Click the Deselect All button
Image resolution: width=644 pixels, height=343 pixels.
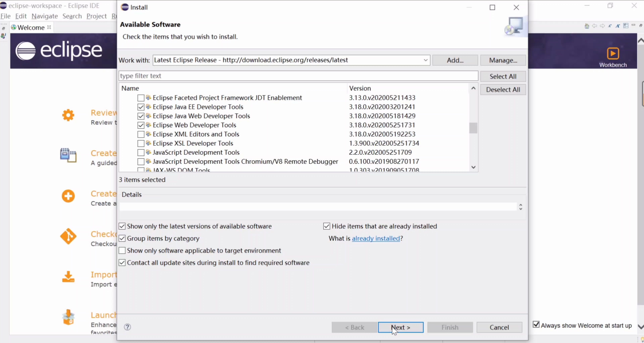tap(503, 90)
